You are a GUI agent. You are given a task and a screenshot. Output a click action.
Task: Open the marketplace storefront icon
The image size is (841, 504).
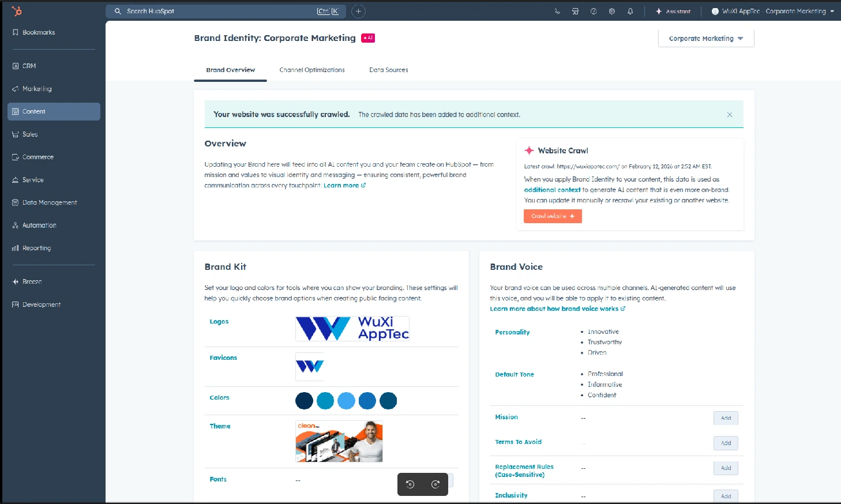click(x=575, y=11)
